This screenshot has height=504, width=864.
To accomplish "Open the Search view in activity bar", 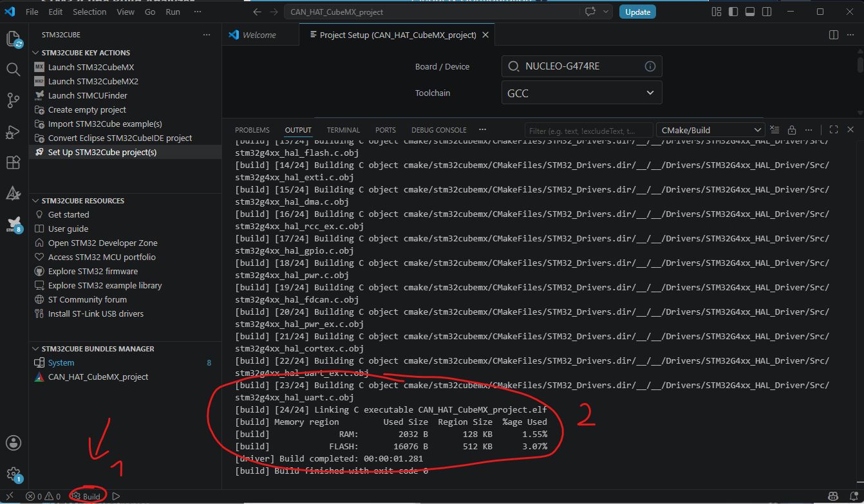I will click(14, 70).
